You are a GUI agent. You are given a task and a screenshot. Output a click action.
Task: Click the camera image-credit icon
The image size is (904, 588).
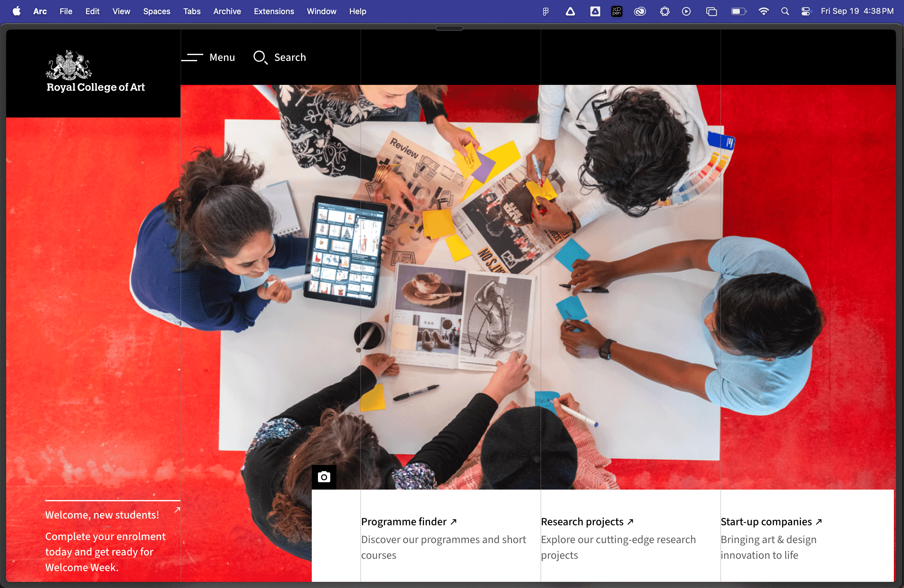[323, 477]
